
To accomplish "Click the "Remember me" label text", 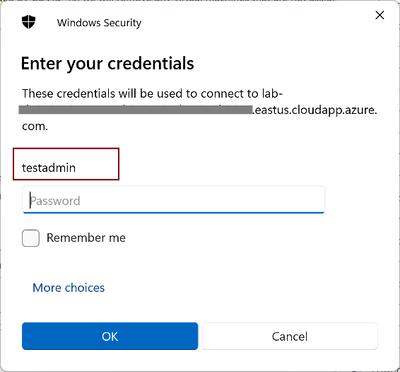I will click(x=86, y=238).
